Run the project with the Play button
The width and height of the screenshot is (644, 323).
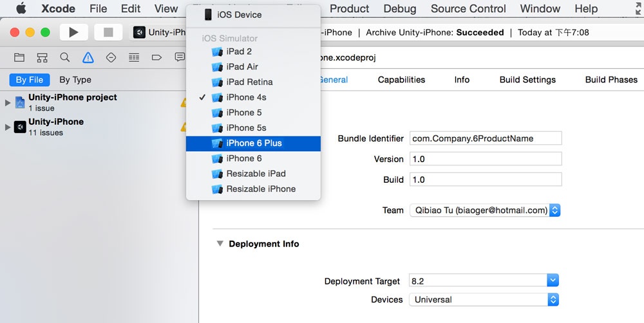(x=74, y=32)
